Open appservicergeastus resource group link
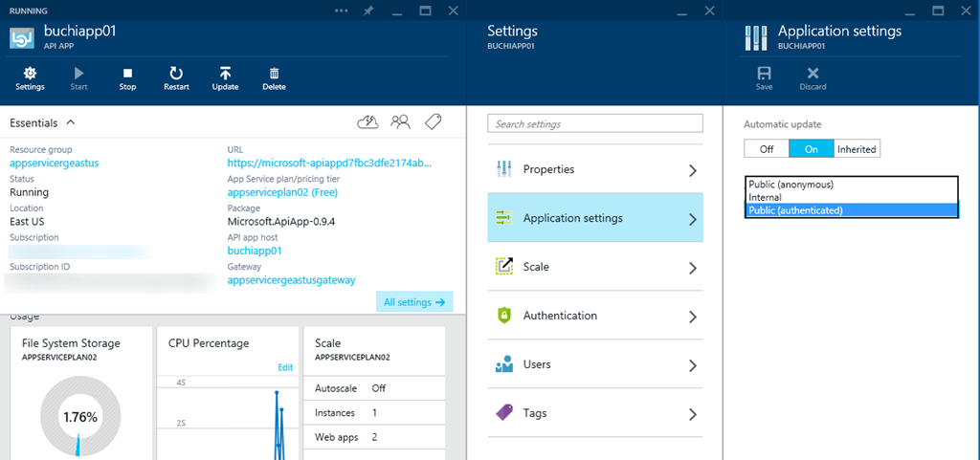 [55, 164]
